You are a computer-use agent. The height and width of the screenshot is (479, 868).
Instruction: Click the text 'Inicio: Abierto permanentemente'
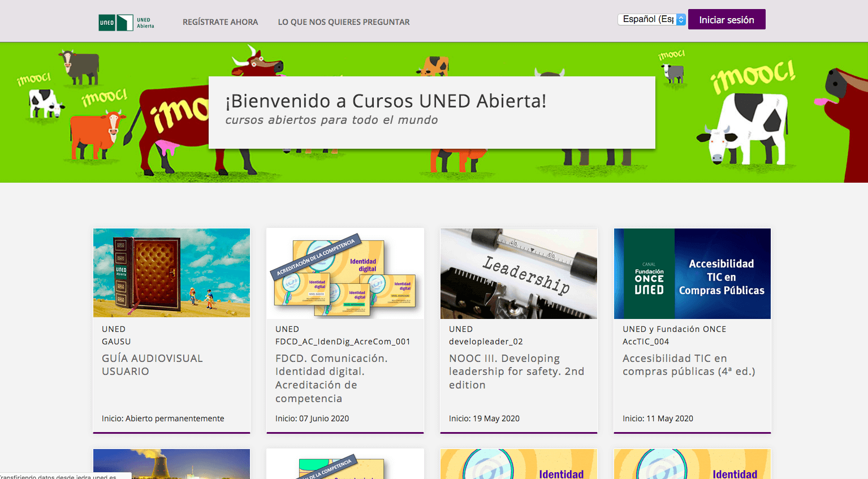click(163, 418)
